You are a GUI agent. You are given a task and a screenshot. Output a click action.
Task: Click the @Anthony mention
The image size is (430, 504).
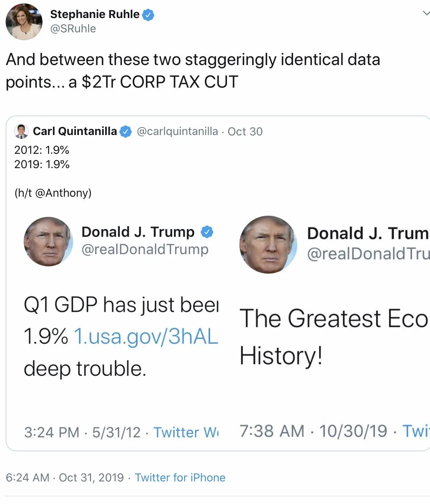pos(63,193)
